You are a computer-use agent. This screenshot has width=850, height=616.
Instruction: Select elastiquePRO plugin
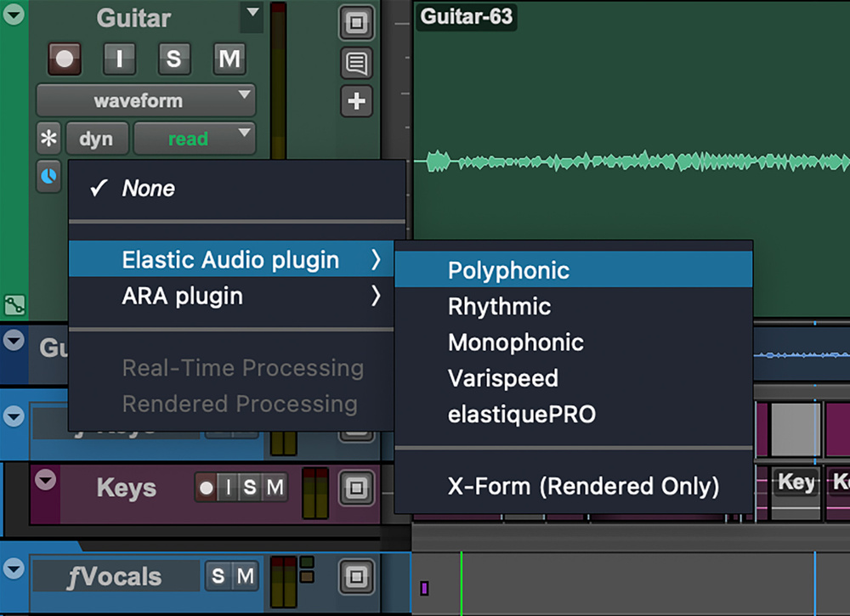574,414
